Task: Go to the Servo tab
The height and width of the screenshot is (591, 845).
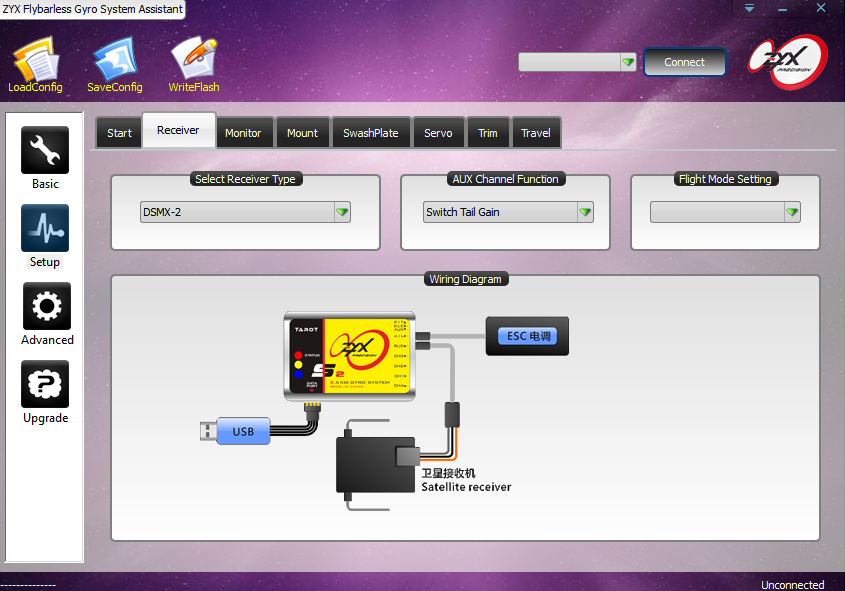Action: click(438, 133)
